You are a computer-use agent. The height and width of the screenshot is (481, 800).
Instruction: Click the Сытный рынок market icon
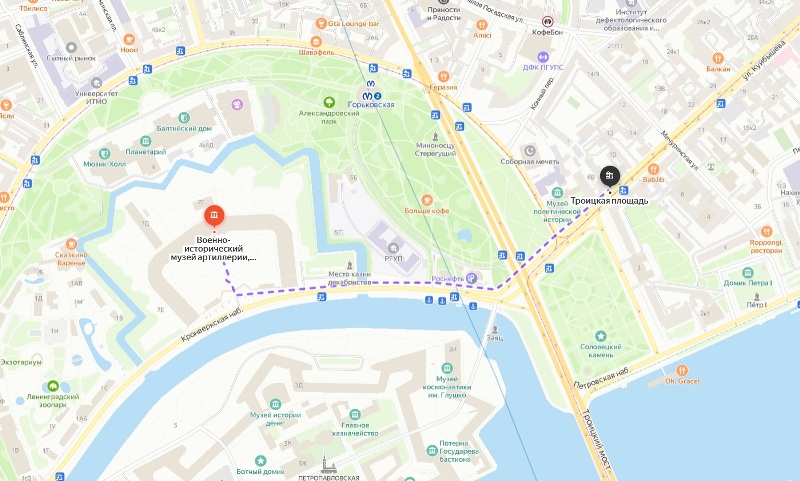(x=71, y=47)
